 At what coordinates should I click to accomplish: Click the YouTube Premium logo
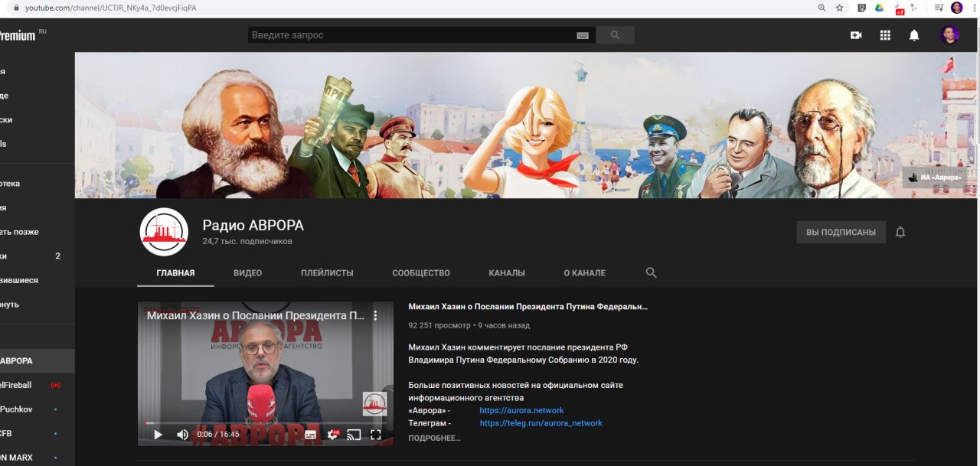(x=18, y=35)
